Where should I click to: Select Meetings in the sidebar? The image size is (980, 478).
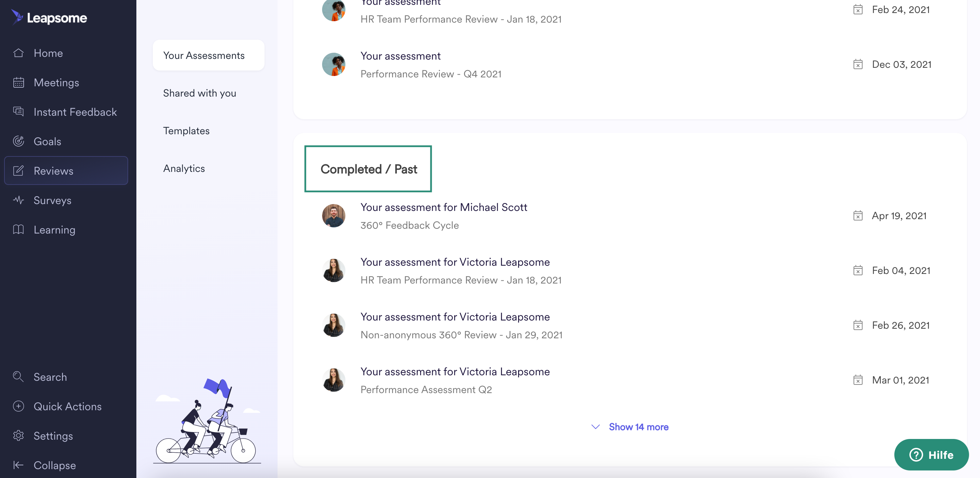pyautogui.click(x=56, y=83)
